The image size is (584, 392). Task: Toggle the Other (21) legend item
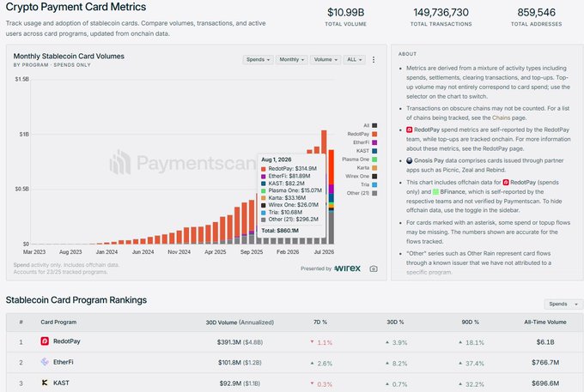click(362, 193)
